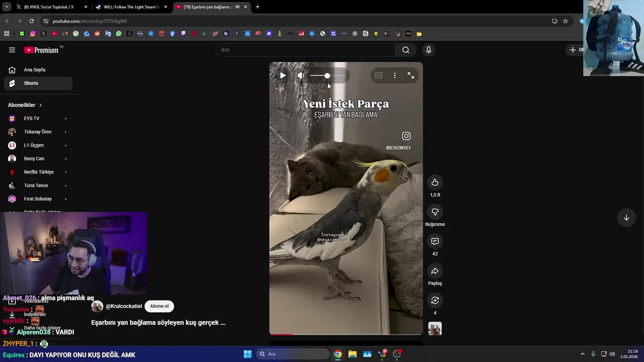
Task: Go back with the browser back arrow
Action: point(7,21)
